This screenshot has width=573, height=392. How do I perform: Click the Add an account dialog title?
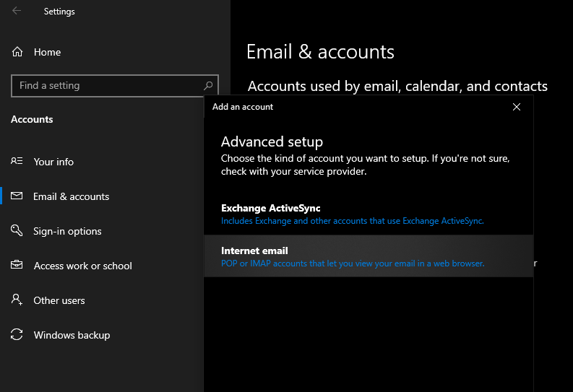(243, 107)
